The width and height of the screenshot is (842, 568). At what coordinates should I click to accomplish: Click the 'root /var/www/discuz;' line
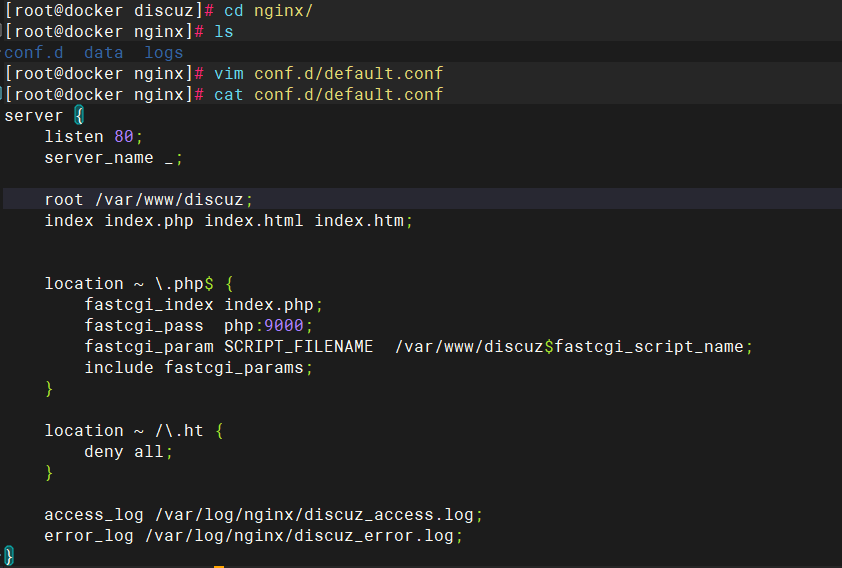[x=148, y=199]
